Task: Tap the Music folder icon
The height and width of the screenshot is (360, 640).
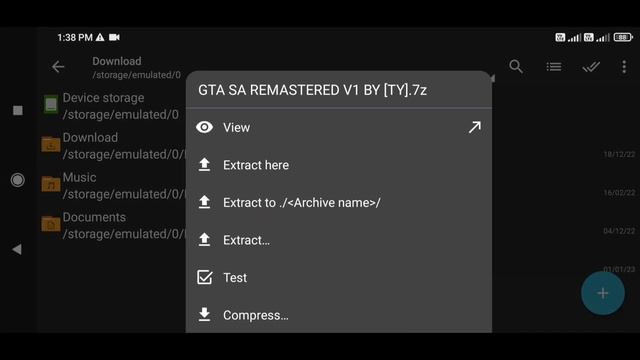Action: point(51,184)
